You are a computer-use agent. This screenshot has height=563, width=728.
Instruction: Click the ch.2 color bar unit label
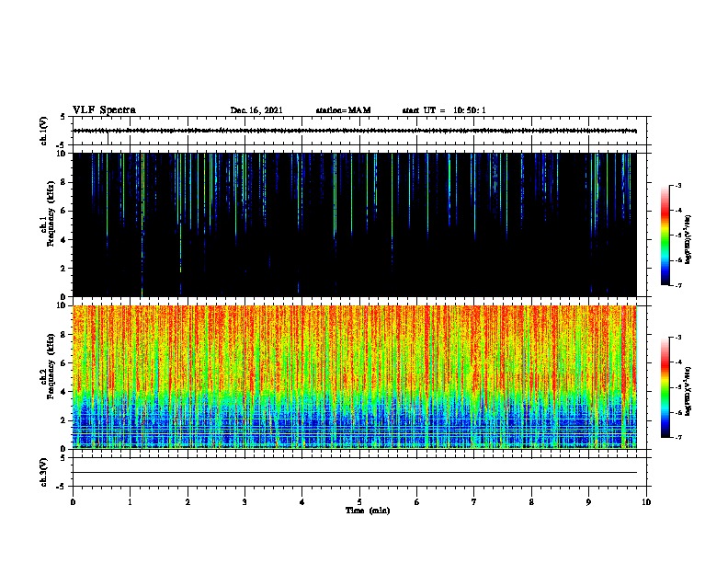[x=688, y=391]
